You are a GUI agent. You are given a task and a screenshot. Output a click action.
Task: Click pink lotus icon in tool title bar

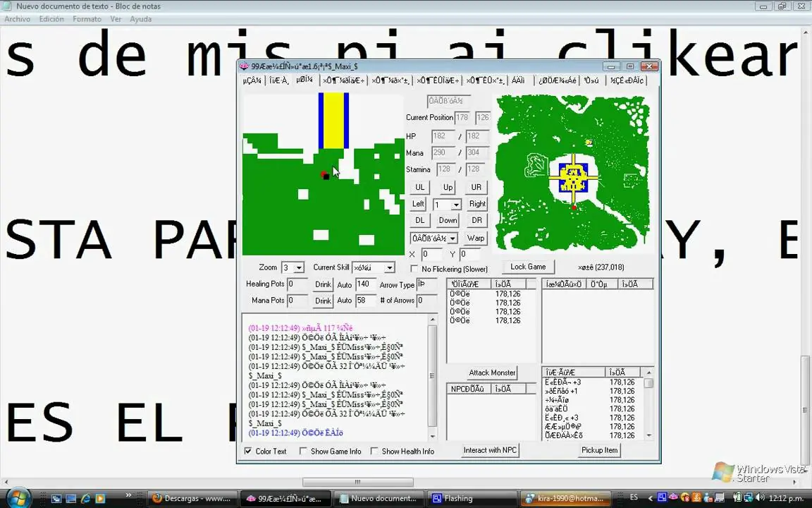click(x=245, y=66)
